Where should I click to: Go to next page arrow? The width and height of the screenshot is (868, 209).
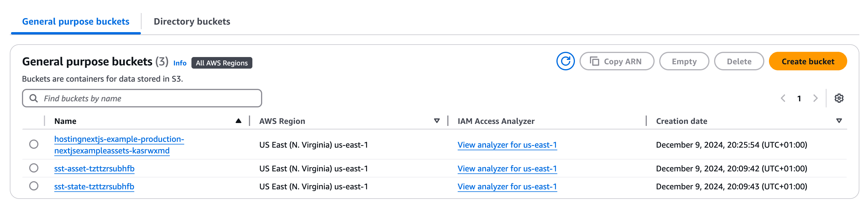coord(815,98)
